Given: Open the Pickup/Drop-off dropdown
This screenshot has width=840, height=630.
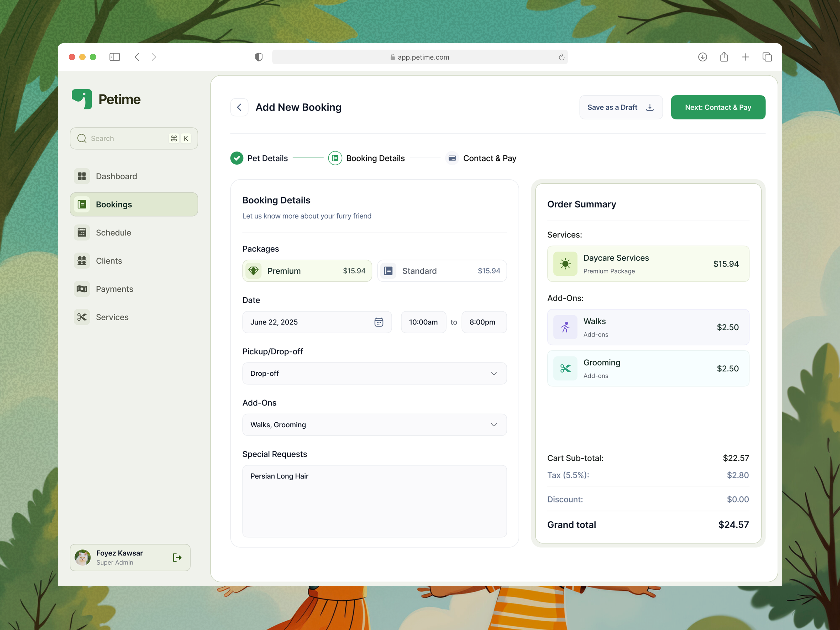Looking at the screenshot, I should [x=374, y=373].
